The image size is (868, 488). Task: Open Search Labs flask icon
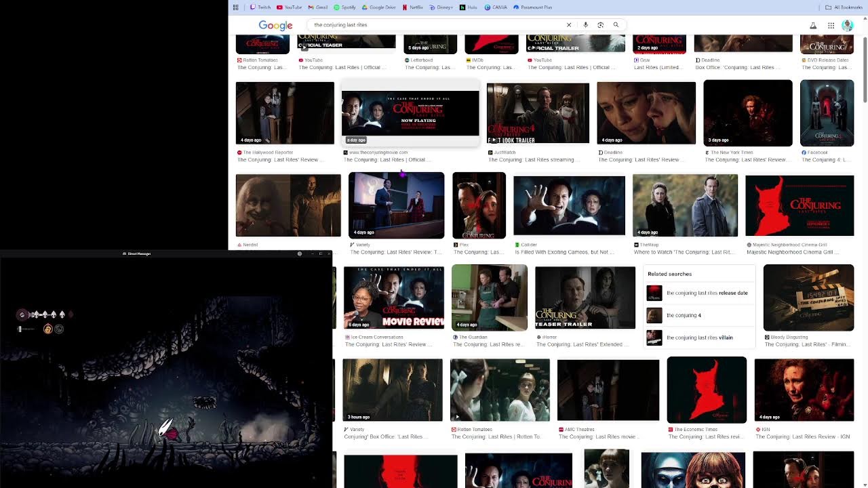click(813, 26)
